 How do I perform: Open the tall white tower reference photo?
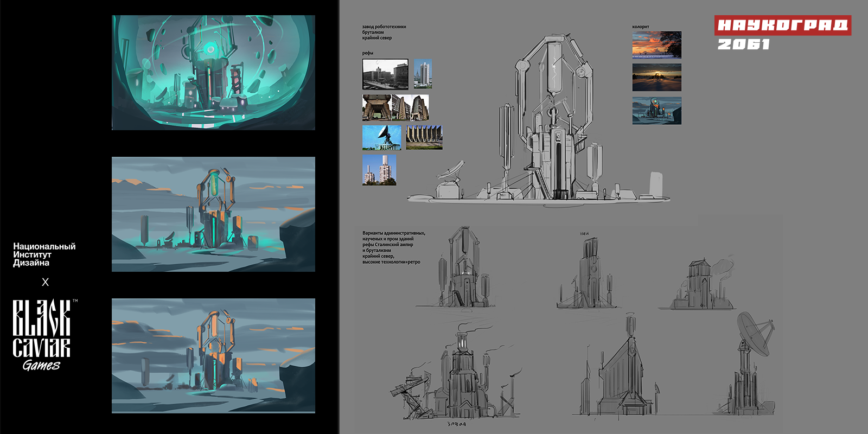423,74
